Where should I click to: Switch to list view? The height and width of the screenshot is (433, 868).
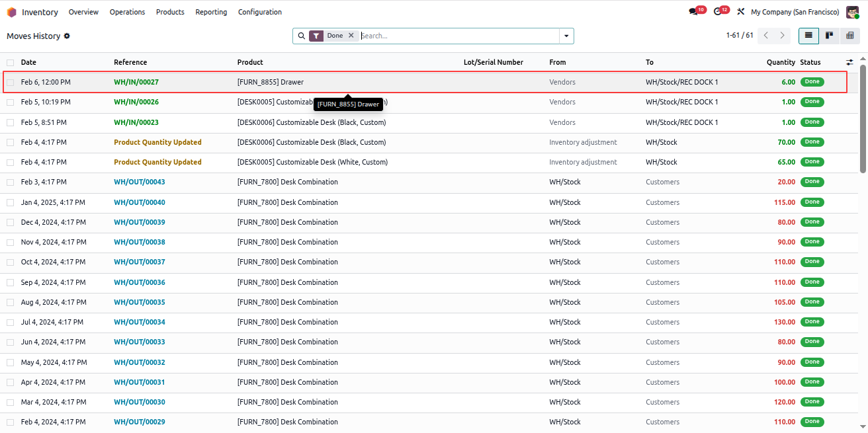point(808,36)
